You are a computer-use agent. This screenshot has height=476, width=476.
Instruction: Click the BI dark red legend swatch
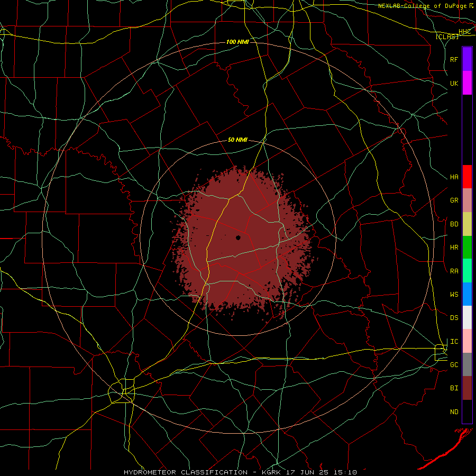coord(467,388)
